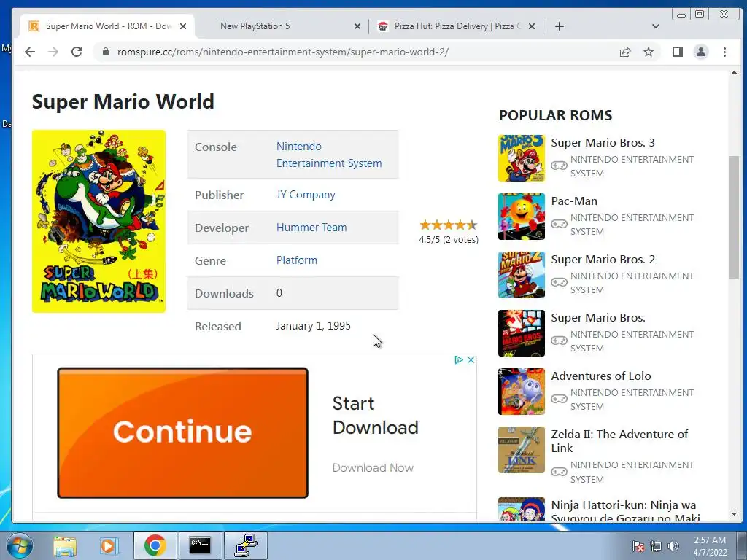Open the Chrome profile avatar

click(701, 52)
